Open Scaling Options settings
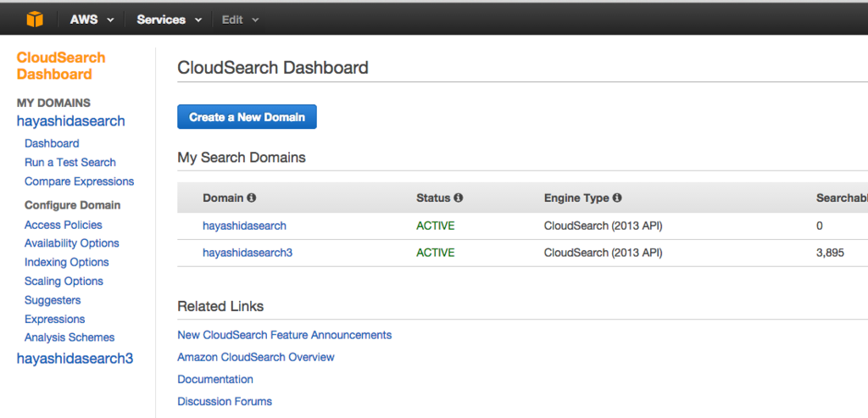 (x=64, y=281)
